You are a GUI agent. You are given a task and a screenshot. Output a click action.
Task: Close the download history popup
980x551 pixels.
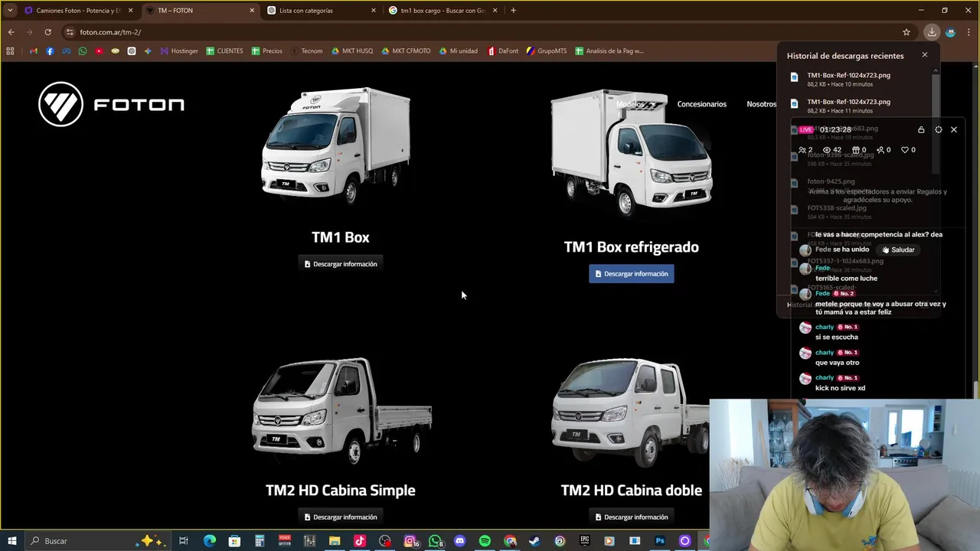point(924,55)
